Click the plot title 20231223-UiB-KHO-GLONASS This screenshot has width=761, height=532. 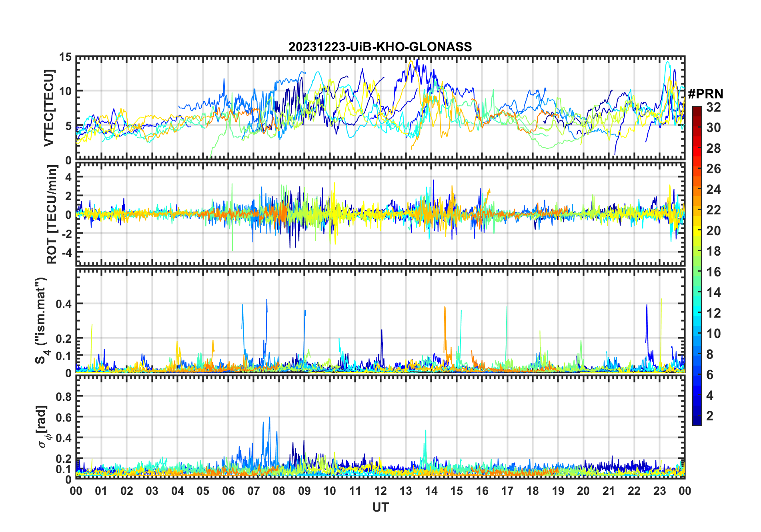[380, 47]
